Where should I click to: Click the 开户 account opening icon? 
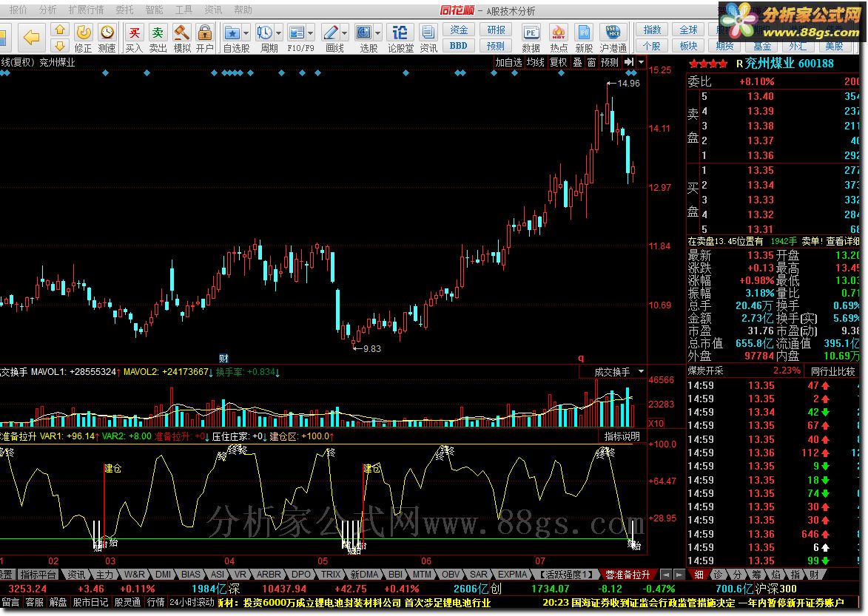[x=205, y=38]
